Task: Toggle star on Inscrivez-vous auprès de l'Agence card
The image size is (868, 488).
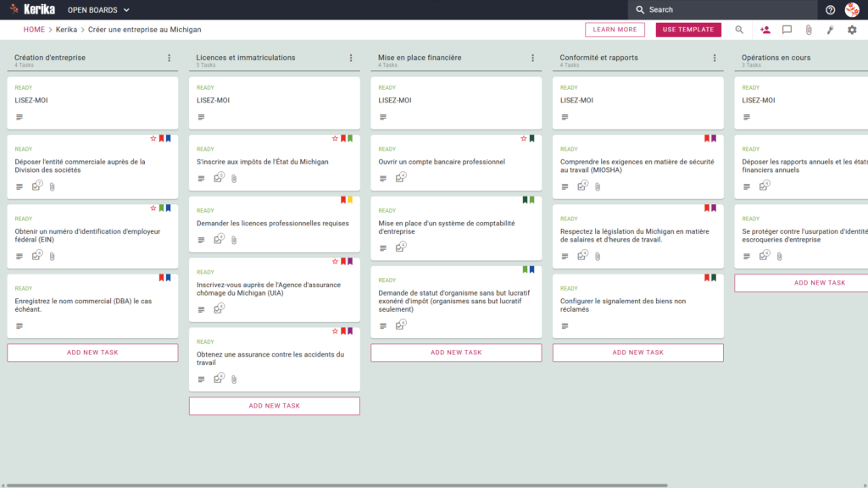Action: [335, 261]
